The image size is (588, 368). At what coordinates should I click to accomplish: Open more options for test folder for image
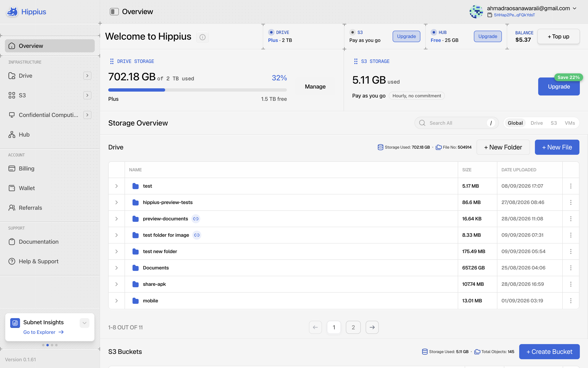(571, 235)
